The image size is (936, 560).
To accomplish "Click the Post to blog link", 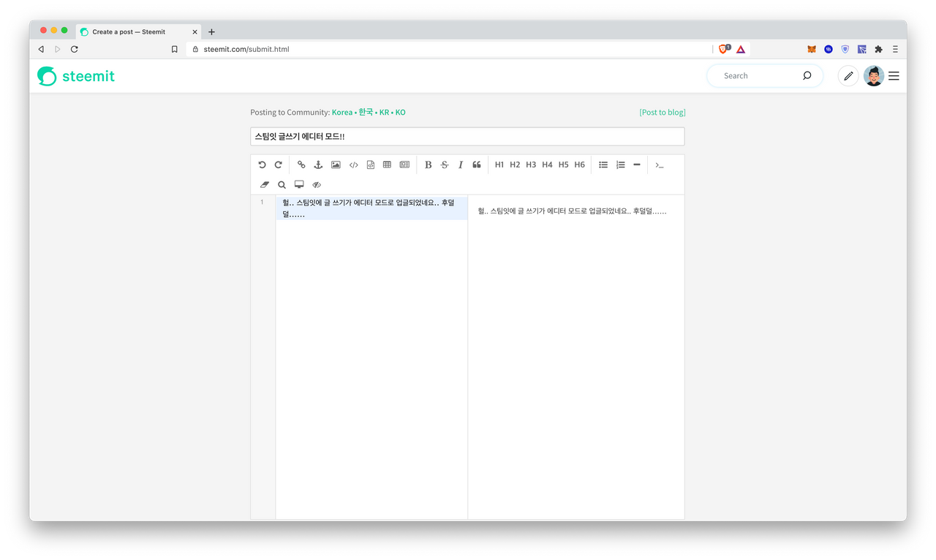I will pyautogui.click(x=663, y=113).
